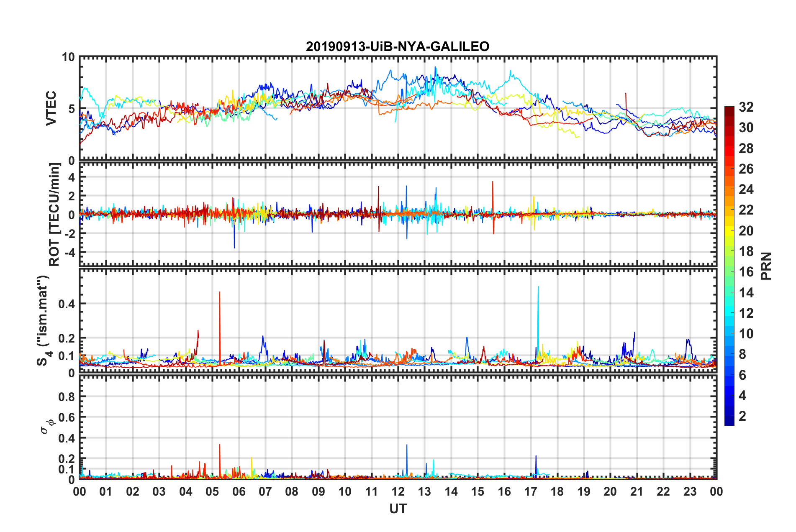Click UT axis tick label 15

coord(478,491)
